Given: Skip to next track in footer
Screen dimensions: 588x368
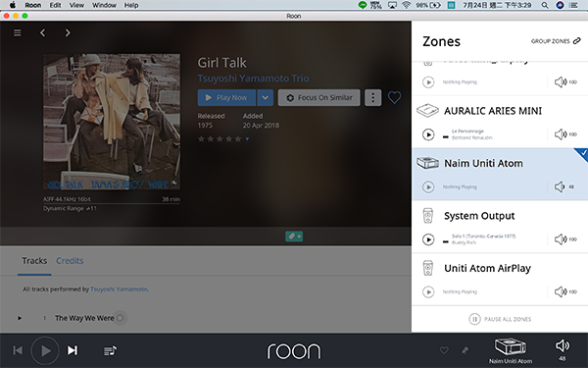Looking at the screenshot, I should (73, 350).
